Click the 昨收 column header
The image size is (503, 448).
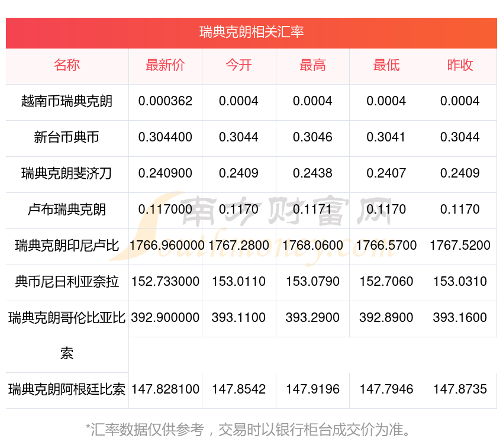[x=460, y=65]
